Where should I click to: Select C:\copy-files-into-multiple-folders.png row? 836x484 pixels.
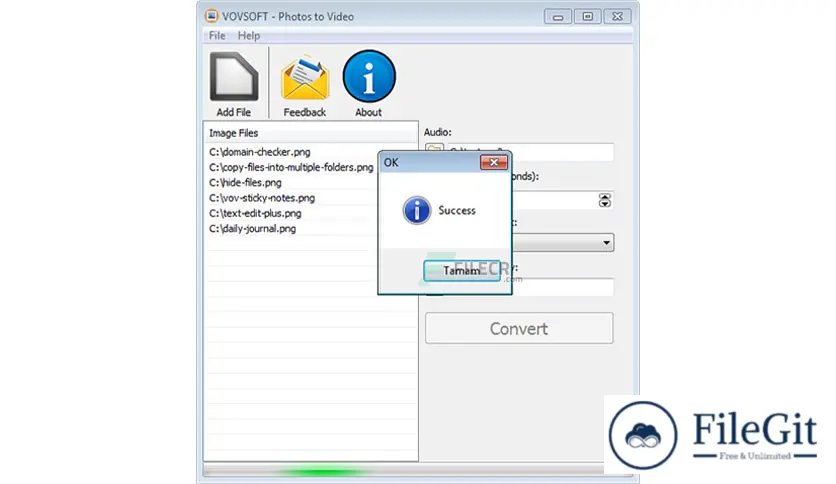[x=291, y=167]
